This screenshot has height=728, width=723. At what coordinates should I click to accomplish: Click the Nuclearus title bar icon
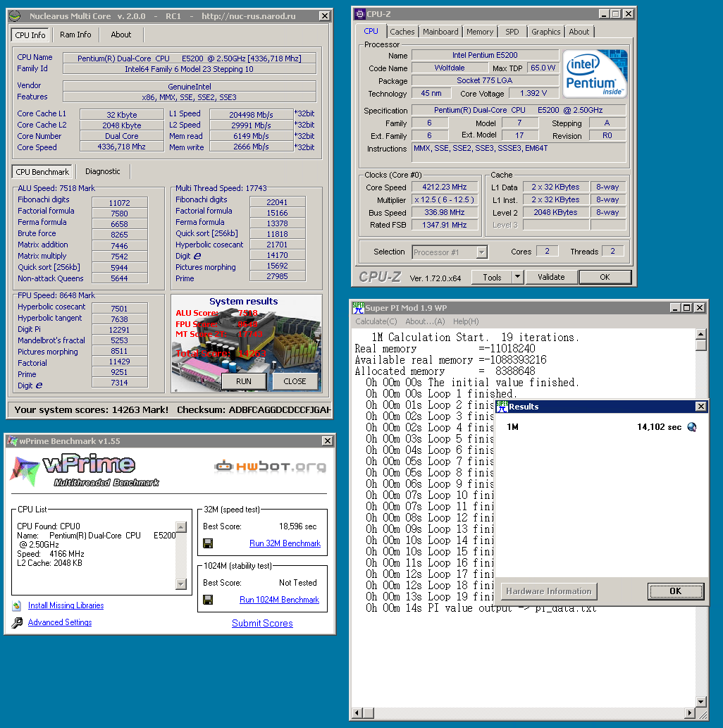click(16, 16)
